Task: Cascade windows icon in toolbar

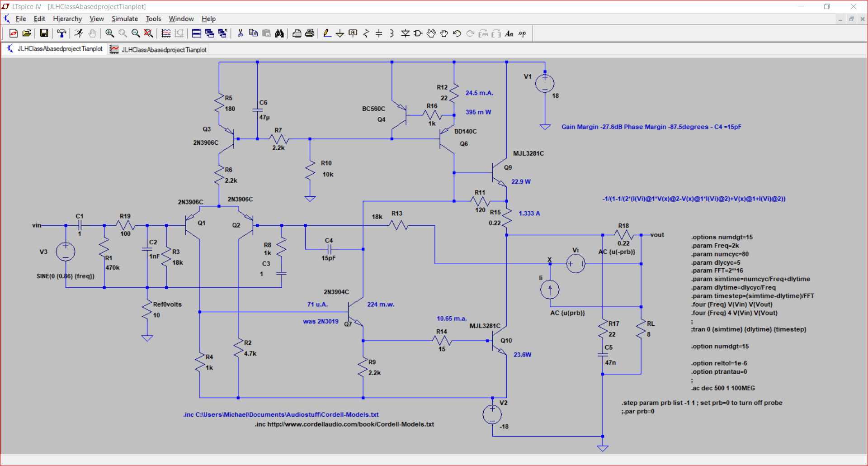Action: pos(209,33)
